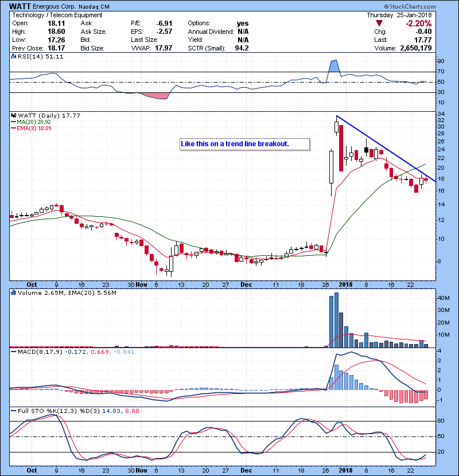Screen dimensions: 459x476
Task: Click the tall red candlestick after the price spike
Action: click(341, 148)
